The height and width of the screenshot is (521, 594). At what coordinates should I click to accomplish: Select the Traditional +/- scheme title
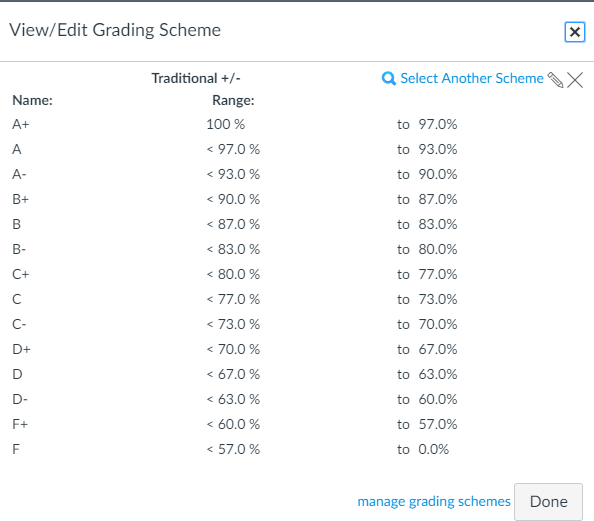point(196,78)
